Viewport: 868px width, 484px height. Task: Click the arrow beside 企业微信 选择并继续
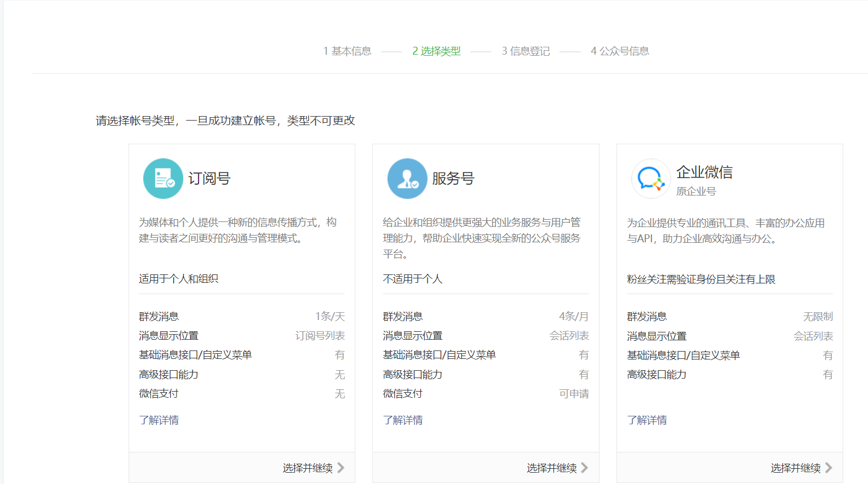(x=828, y=468)
